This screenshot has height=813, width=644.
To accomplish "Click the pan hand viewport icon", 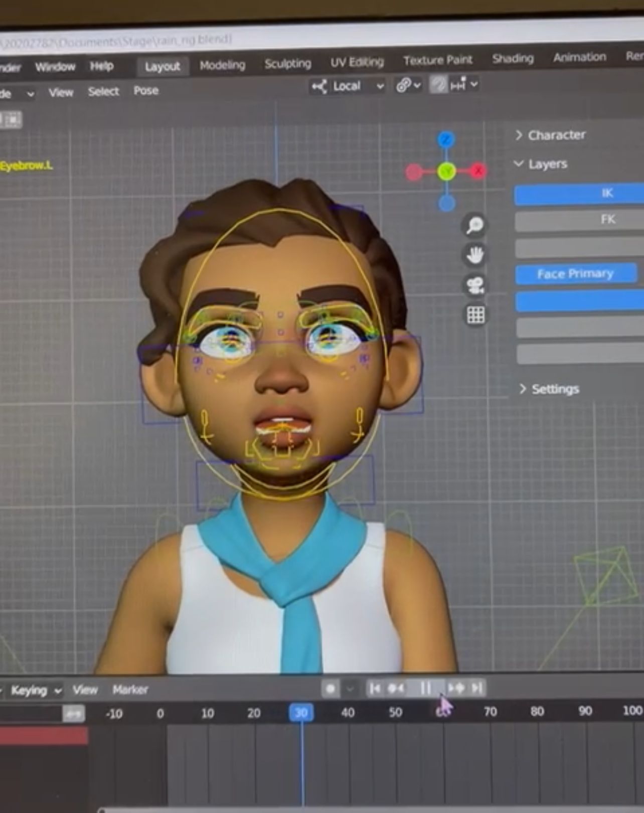I will point(474,255).
